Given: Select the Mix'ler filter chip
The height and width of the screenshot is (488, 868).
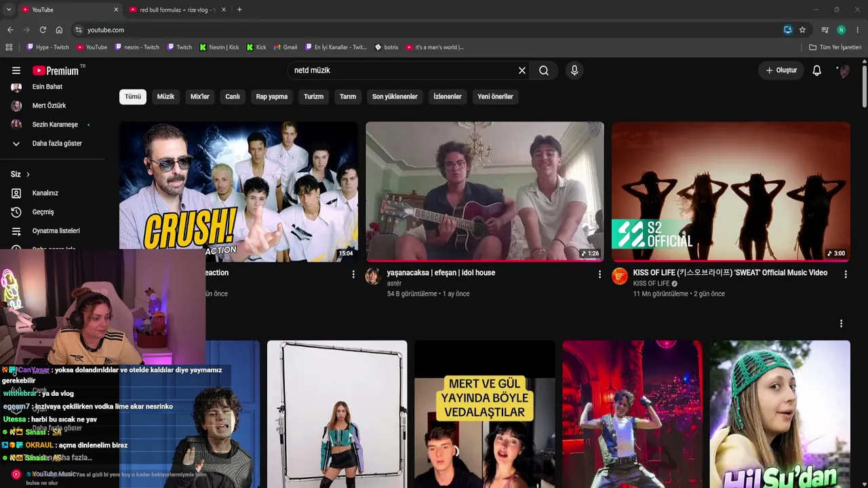Looking at the screenshot, I should pyautogui.click(x=200, y=97).
